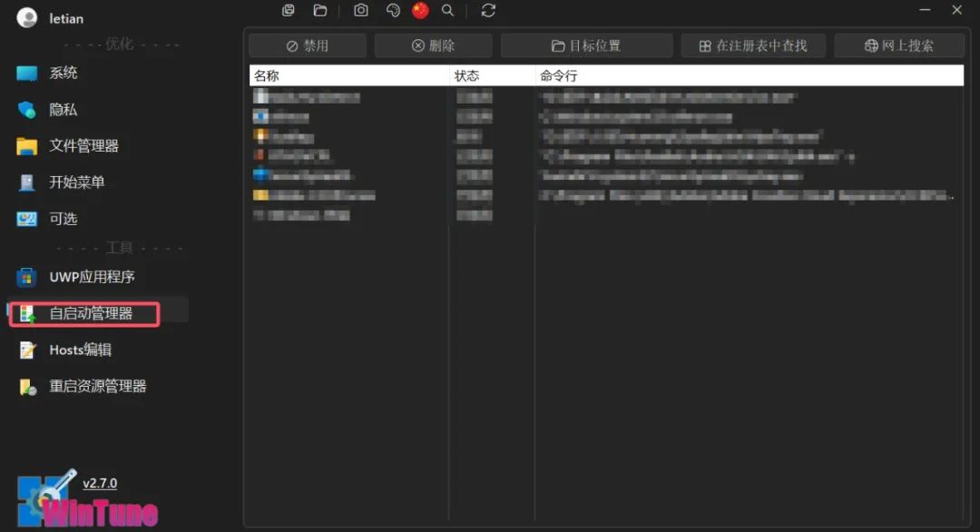Sort by the 命令行 column header
980x532 pixels.
[x=750, y=75]
